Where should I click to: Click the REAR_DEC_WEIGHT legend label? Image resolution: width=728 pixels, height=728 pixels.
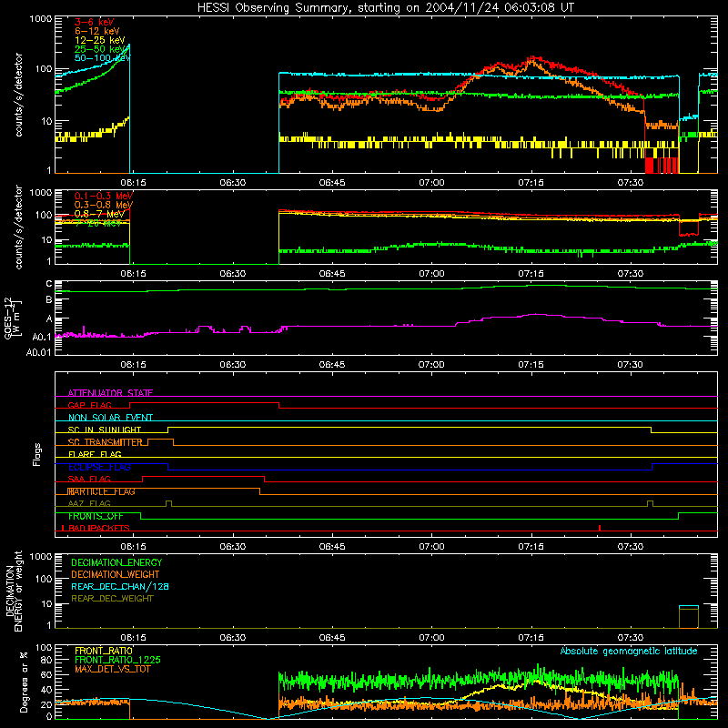[x=112, y=599]
